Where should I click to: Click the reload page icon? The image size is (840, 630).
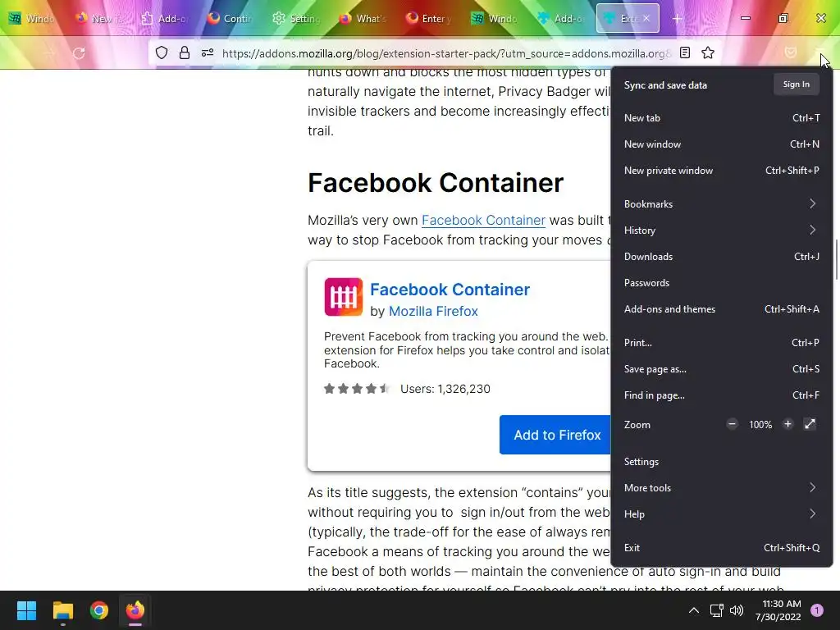point(79,53)
